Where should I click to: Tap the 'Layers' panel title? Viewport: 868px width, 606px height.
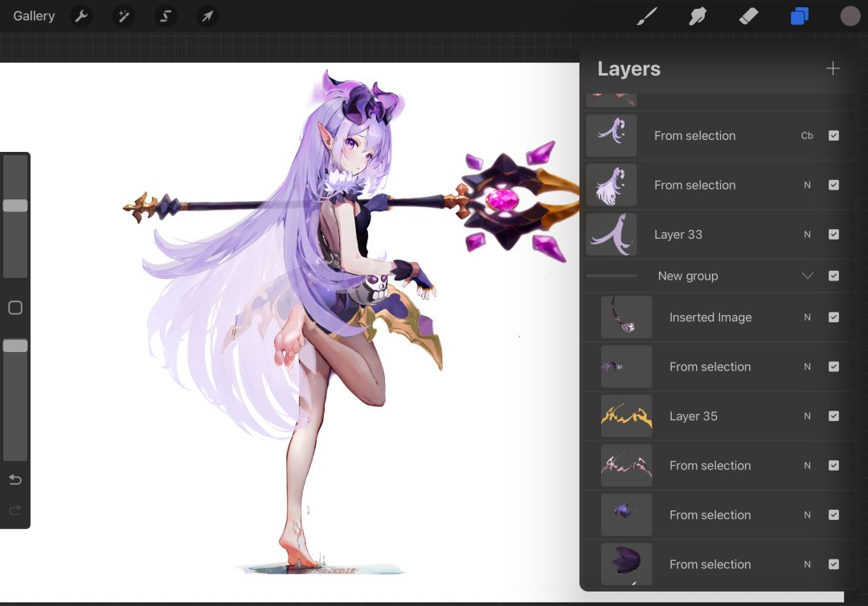click(628, 68)
